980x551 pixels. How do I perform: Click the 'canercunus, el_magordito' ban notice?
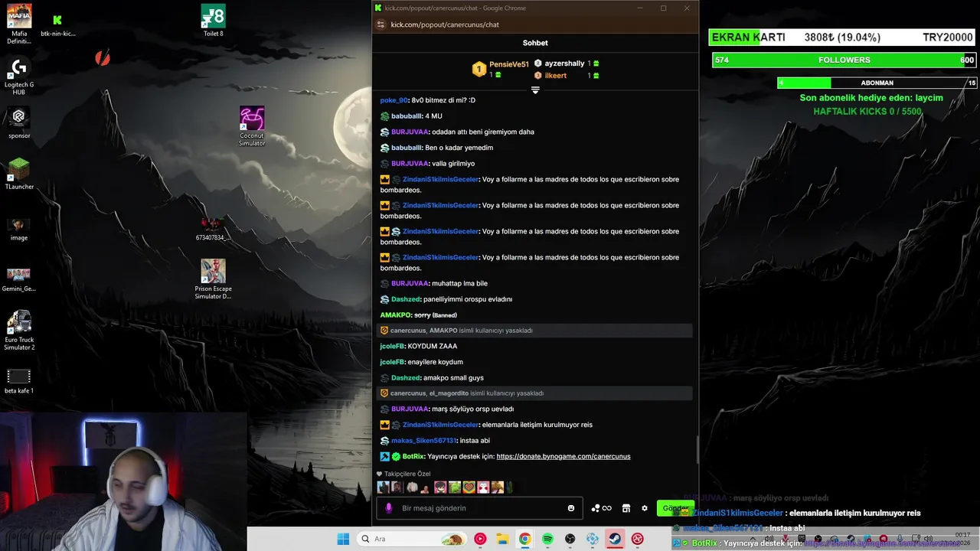[534, 393]
